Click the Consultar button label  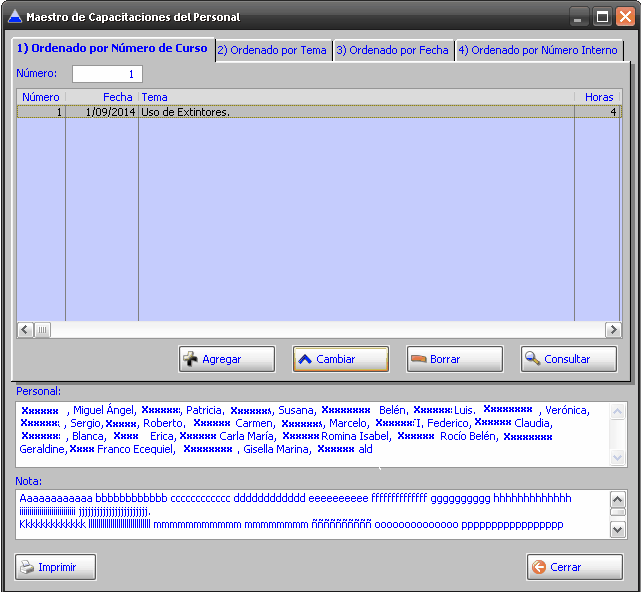tap(567, 359)
